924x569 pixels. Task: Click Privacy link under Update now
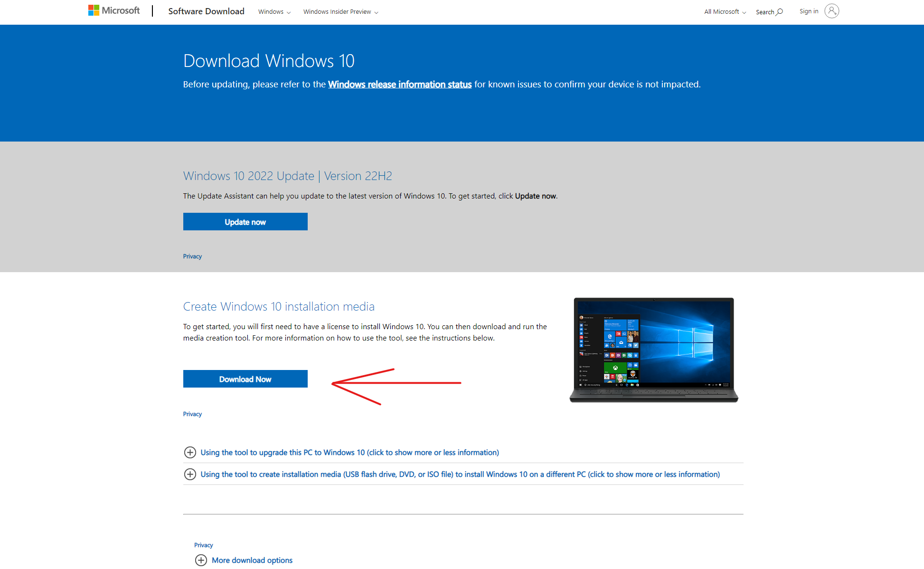coord(192,256)
